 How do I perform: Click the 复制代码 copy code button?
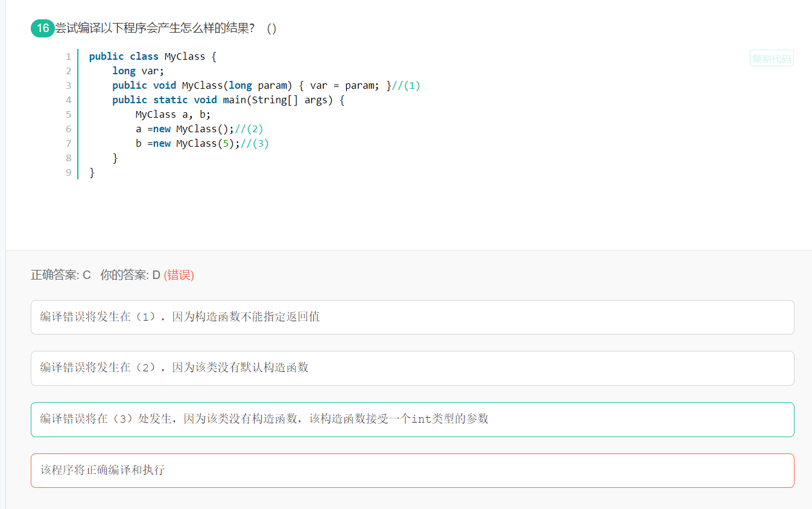(772, 59)
